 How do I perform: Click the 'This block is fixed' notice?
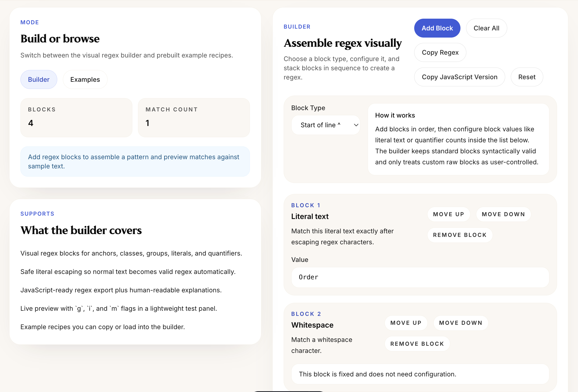[420, 374]
